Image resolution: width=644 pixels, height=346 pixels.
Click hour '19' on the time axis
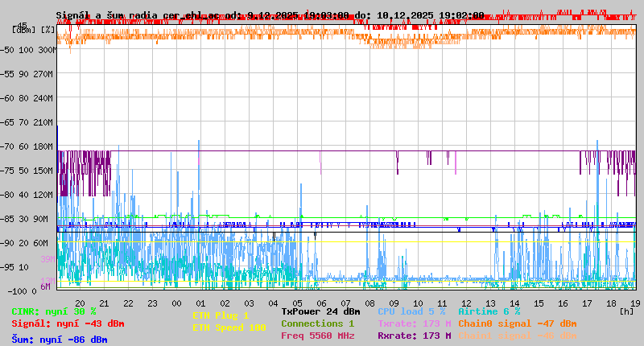pyautogui.click(x=635, y=303)
